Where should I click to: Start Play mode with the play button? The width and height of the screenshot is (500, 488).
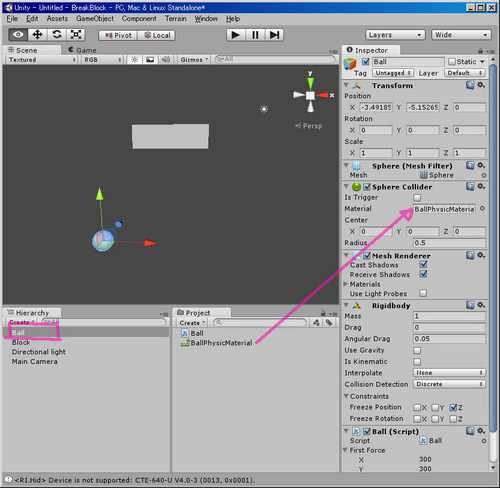click(x=236, y=35)
